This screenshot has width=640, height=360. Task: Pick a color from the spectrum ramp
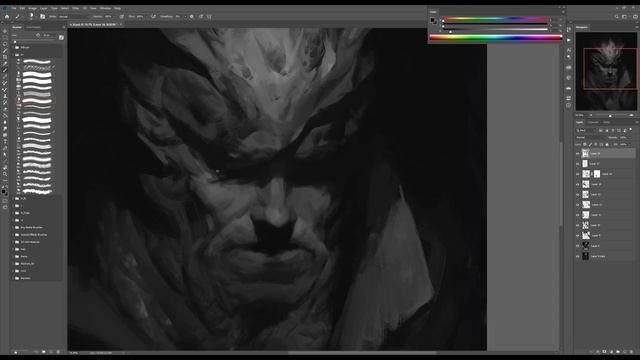click(x=496, y=38)
